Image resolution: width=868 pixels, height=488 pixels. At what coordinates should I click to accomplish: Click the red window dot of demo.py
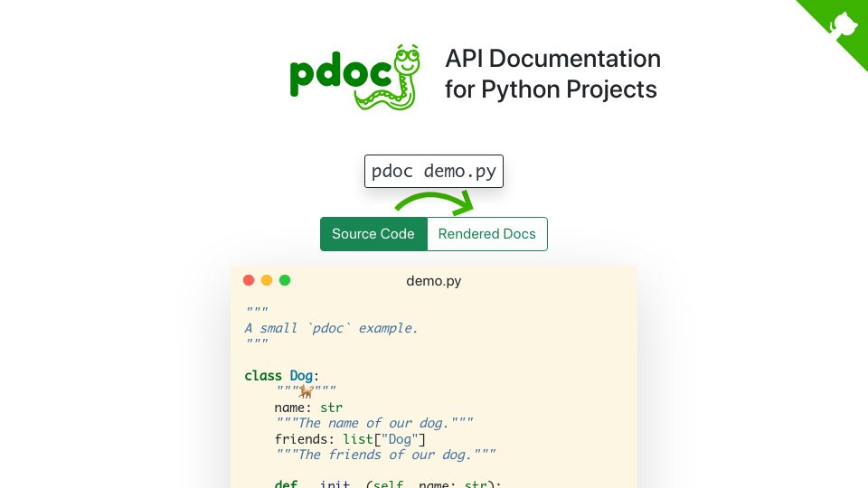tap(249, 280)
